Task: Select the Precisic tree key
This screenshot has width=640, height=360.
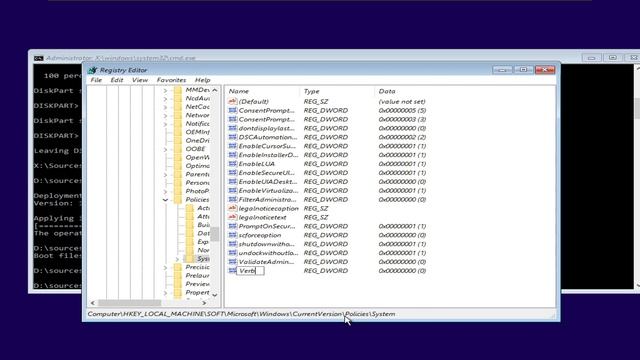Action: coord(198,267)
